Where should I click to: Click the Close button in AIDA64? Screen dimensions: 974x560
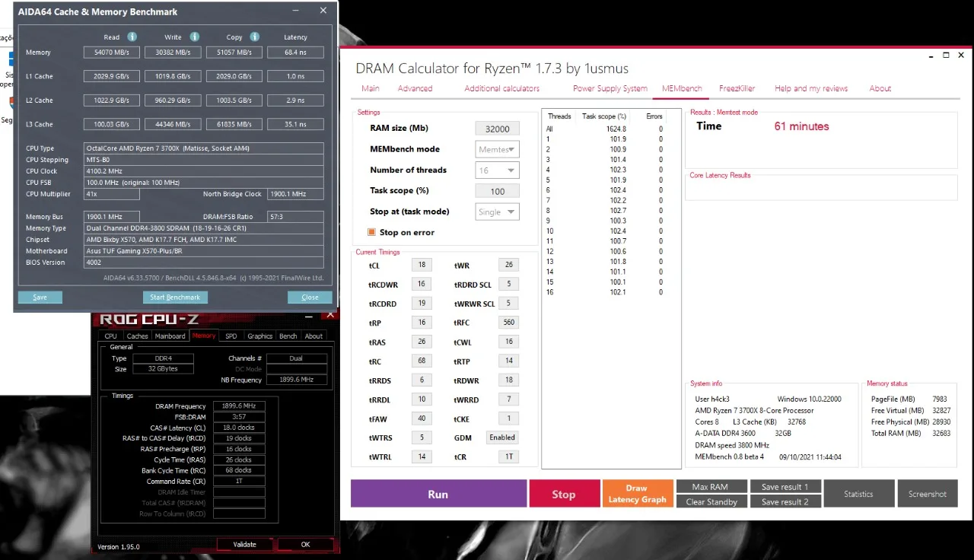(x=310, y=297)
